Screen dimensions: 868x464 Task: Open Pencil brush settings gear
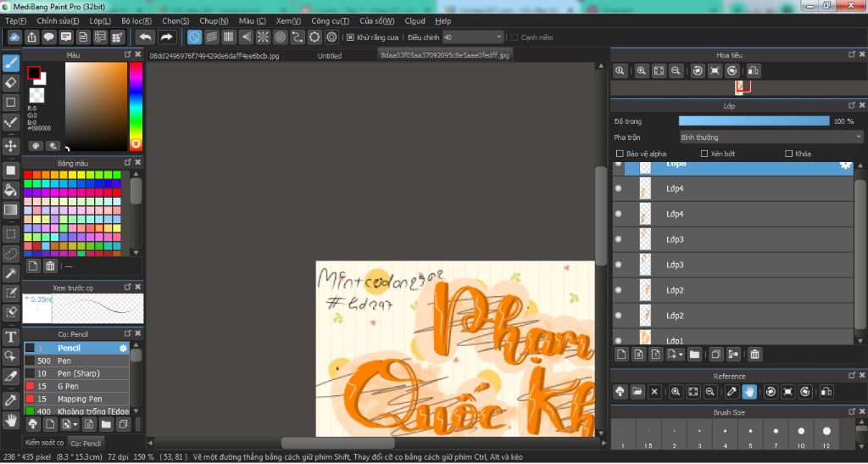[x=124, y=349]
